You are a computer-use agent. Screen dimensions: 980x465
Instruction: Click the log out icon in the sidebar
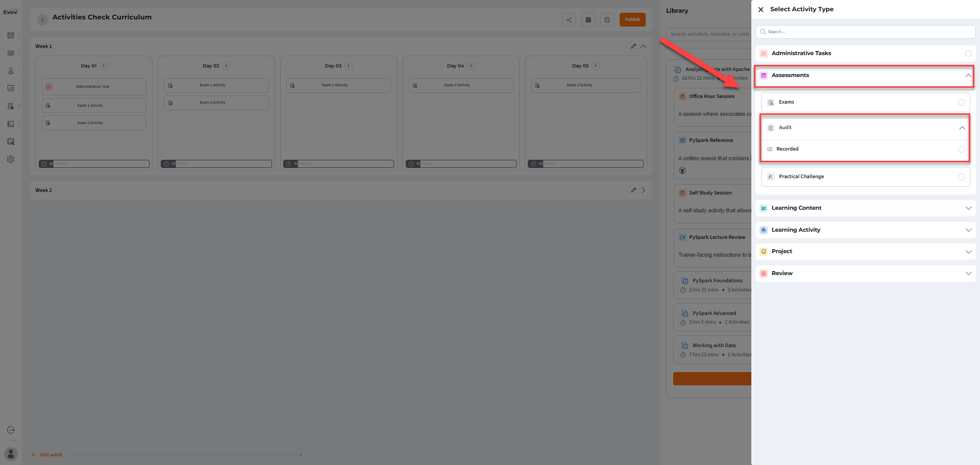(x=11, y=430)
